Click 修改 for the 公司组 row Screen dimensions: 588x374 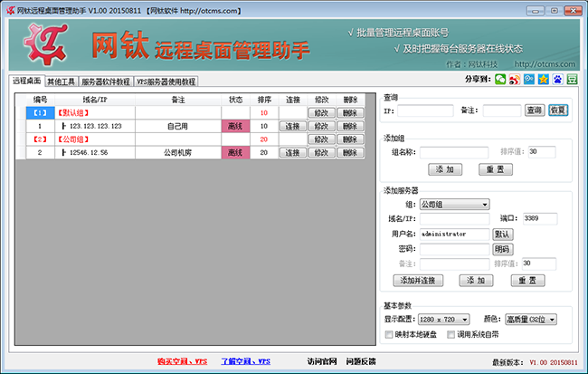tap(321, 139)
